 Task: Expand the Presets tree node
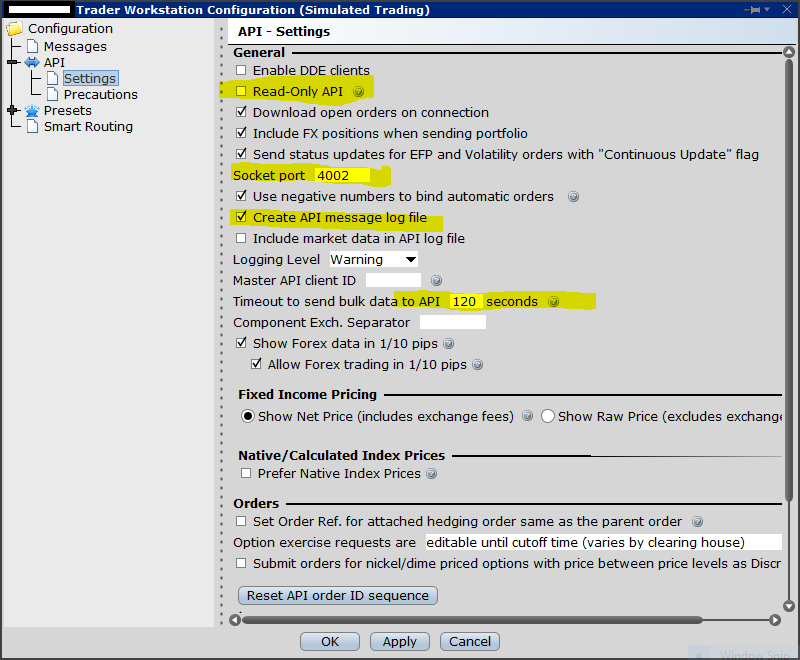click(13, 110)
